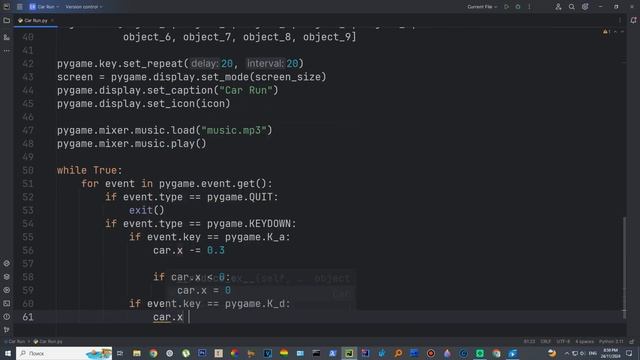This screenshot has height=360, width=640.
Task: Click the 0.3 value on line 56
Action: coord(216,250)
